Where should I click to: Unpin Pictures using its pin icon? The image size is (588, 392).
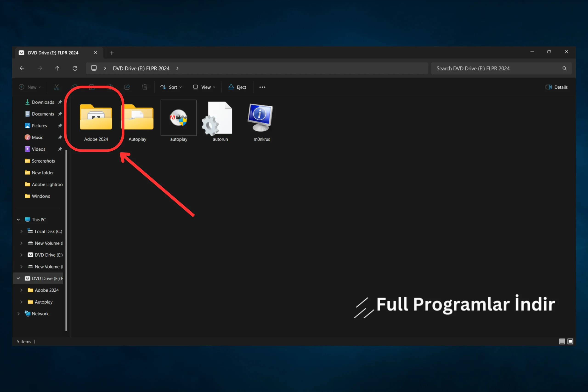(60, 126)
